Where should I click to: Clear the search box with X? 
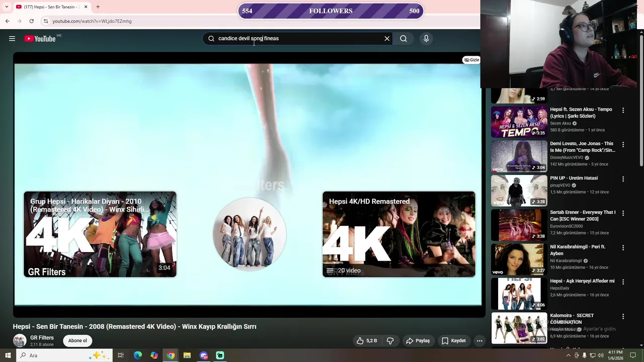[387, 39]
